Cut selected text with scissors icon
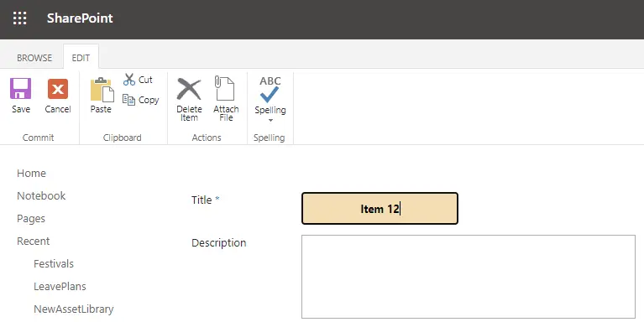Viewport: 644px width, 322px height. point(129,80)
